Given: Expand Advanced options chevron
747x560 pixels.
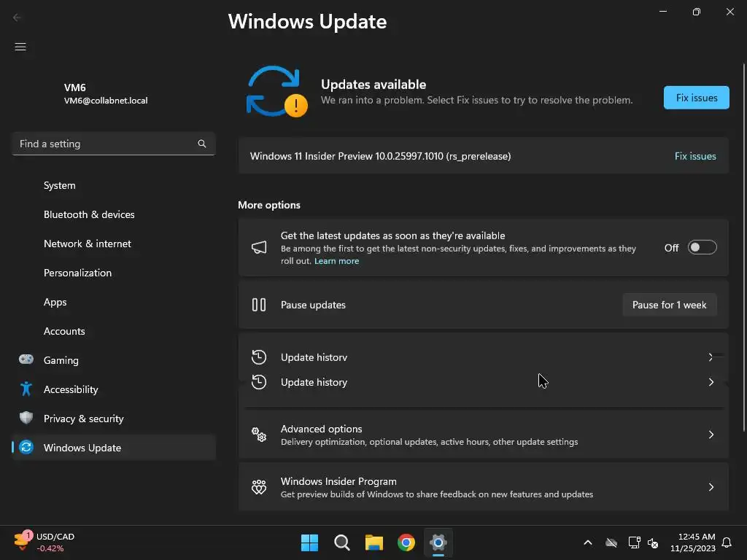Looking at the screenshot, I should [711, 435].
